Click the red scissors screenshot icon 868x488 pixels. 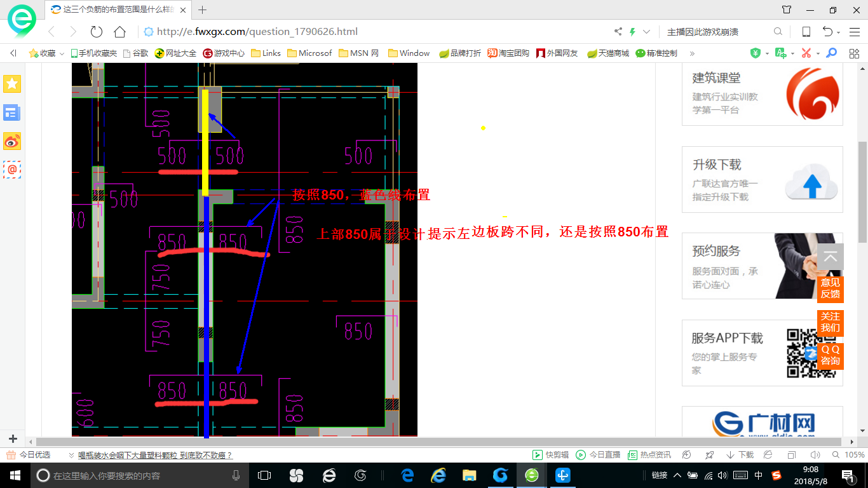[x=806, y=53]
